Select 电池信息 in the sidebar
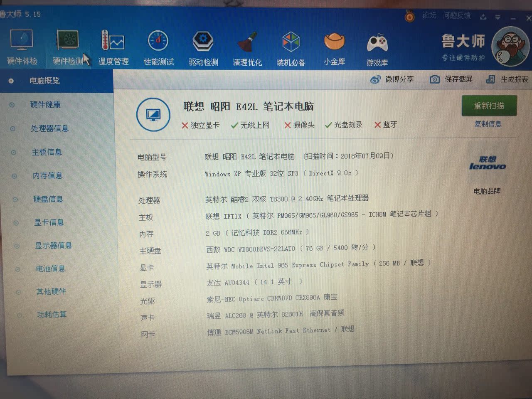This screenshot has width=532, height=399. pos(51,268)
